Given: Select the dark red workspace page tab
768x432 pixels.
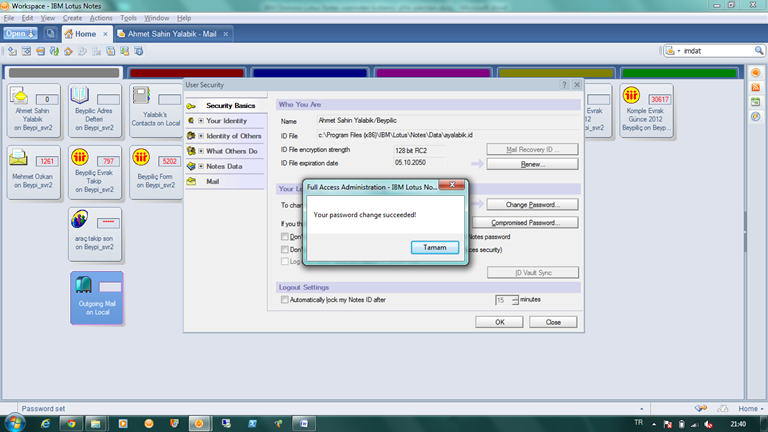Looking at the screenshot, I should 187,73.
